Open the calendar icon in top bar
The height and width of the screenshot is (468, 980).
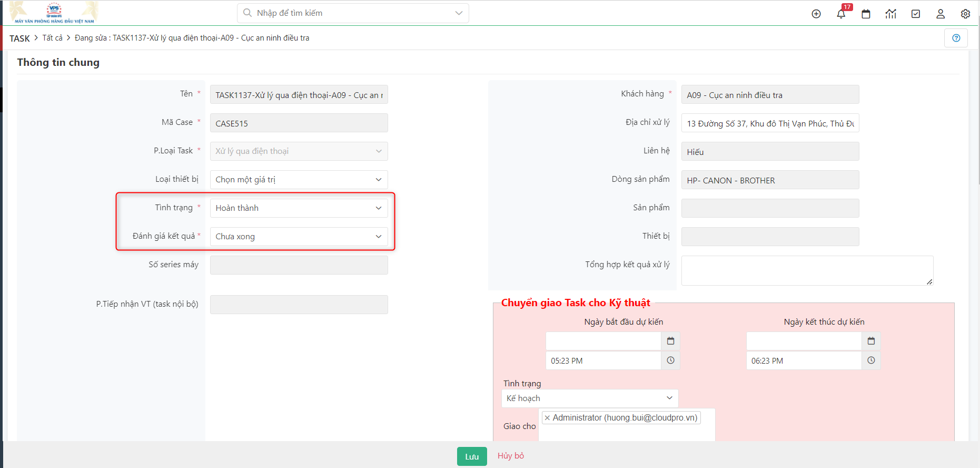point(866,14)
